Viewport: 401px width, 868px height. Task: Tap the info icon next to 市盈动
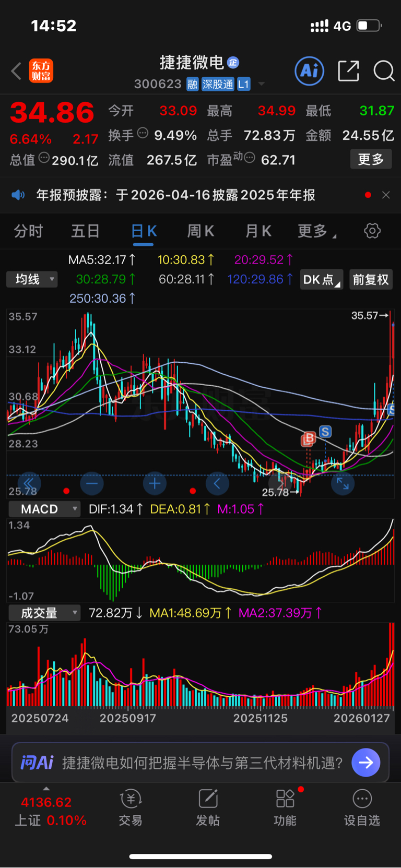(250, 158)
